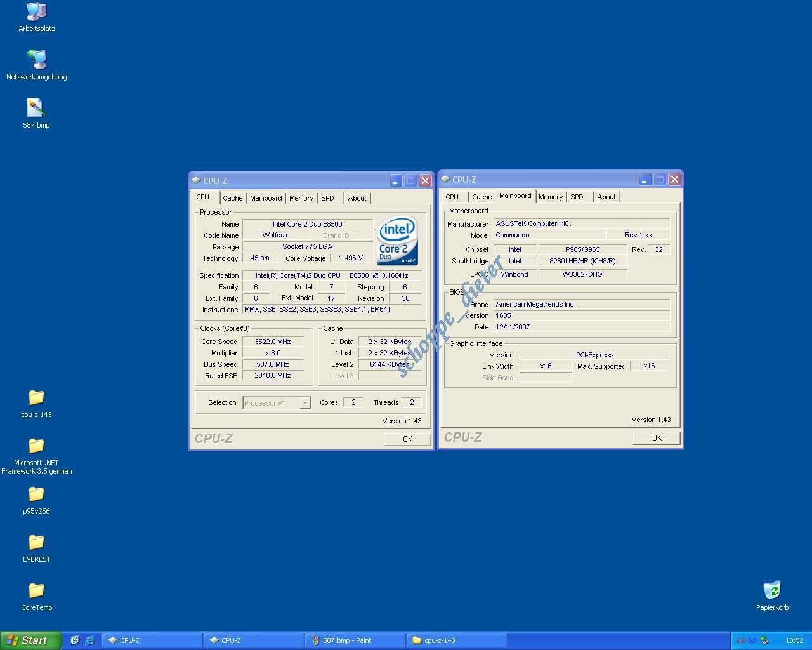Select Mainboard tab in right CPU-Z window
This screenshot has height=650, width=812.
[x=515, y=196]
